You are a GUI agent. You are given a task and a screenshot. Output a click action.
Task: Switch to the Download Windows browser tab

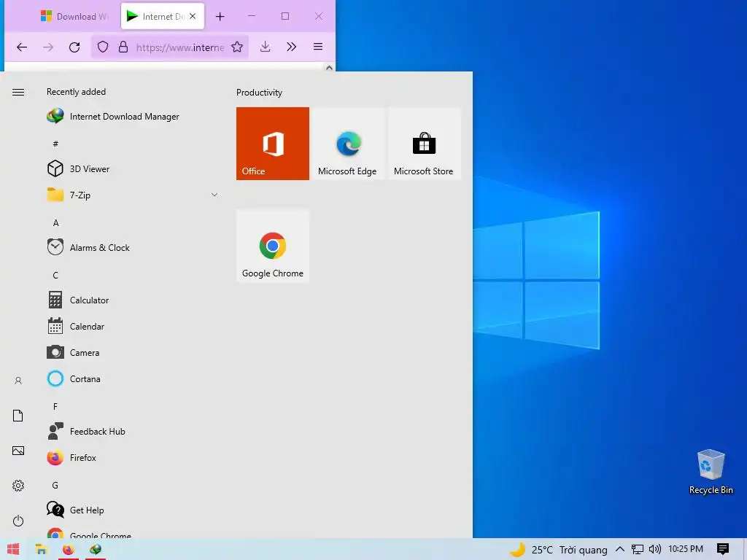[x=74, y=16]
